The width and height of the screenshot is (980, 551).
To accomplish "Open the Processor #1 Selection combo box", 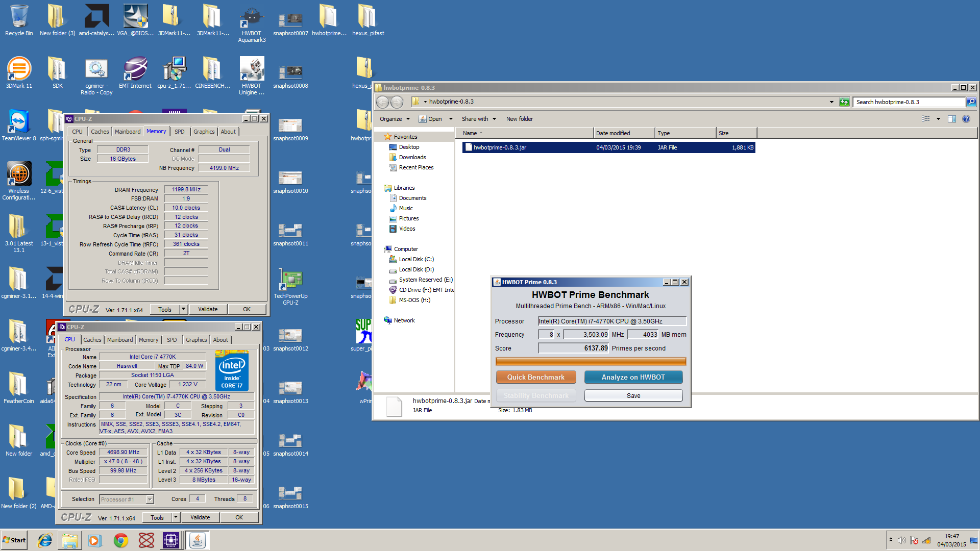I will pos(127,499).
